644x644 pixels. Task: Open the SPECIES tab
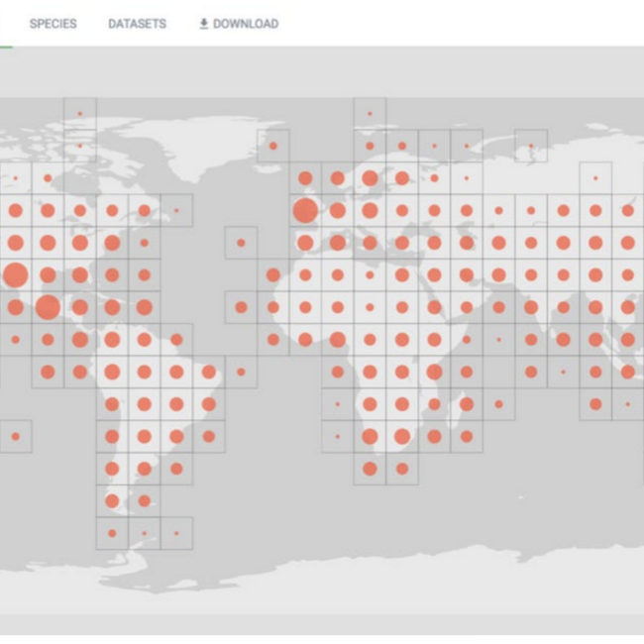point(53,24)
